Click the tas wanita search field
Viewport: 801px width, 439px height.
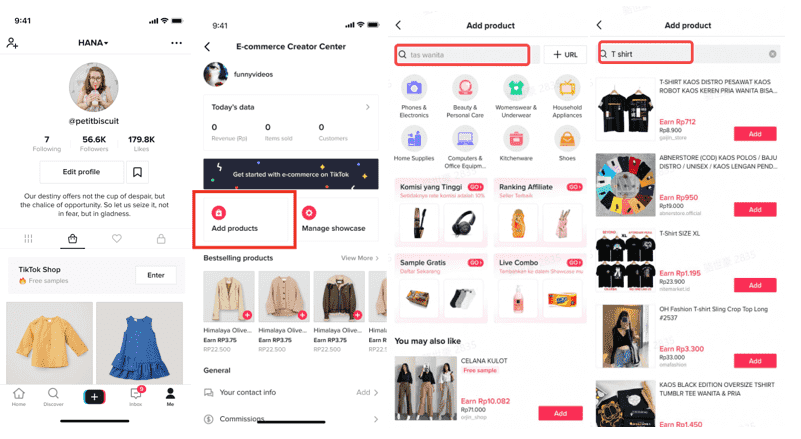[x=462, y=55]
